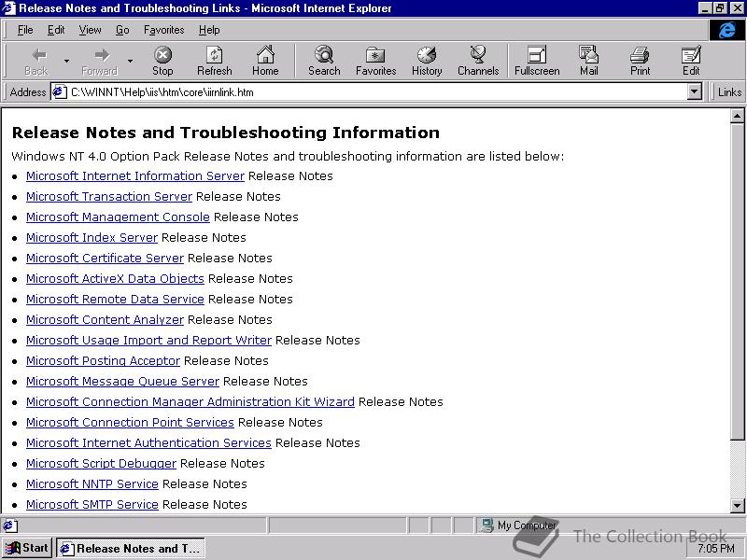Expand the Address bar dropdown list
The image size is (747, 560).
point(695,91)
